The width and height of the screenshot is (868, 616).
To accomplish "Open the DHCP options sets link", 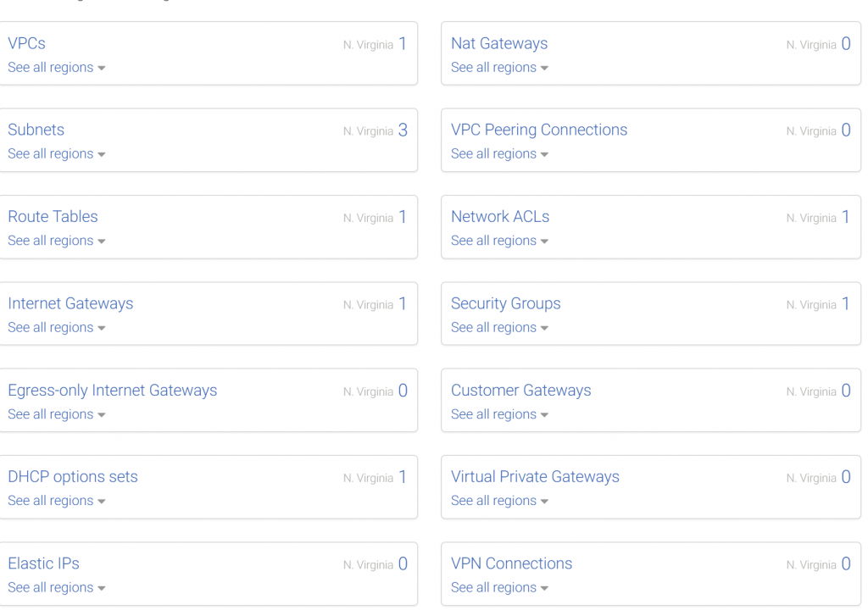I will coord(73,476).
